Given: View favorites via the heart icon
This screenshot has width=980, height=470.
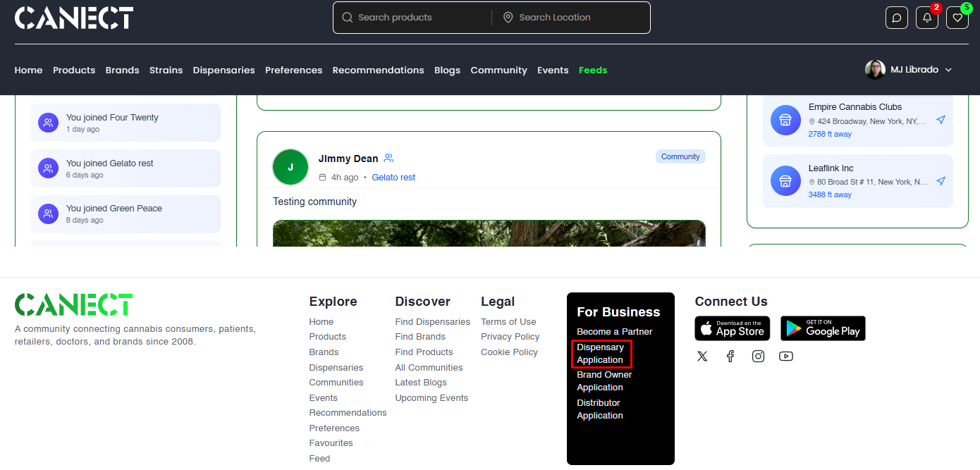Looking at the screenshot, I should [x=957, y=17].
